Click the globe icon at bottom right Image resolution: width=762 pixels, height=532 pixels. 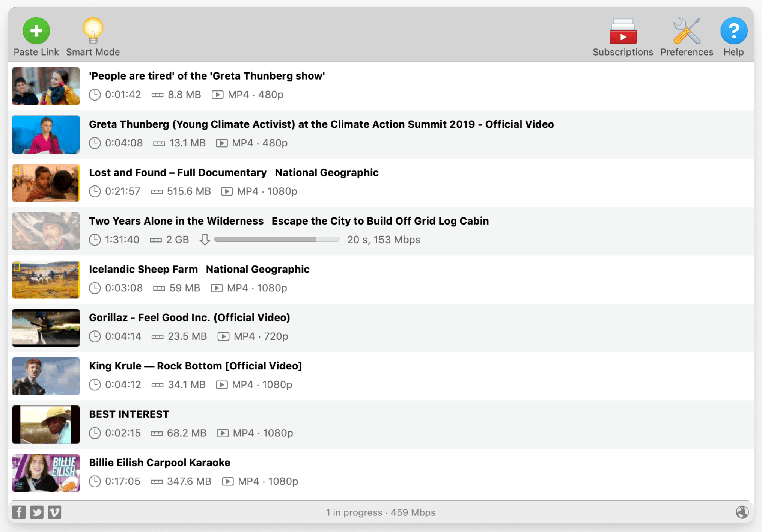coord(742,512)
